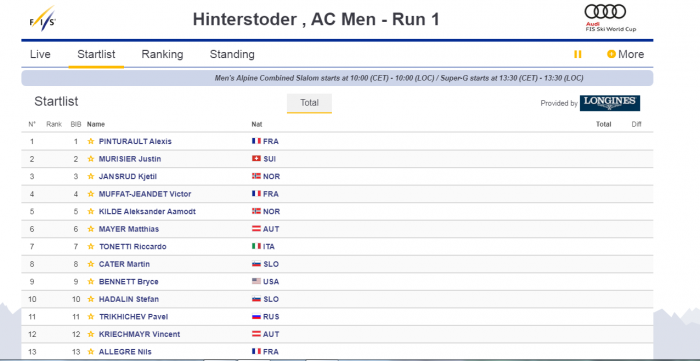Click the Audi FIS Ski World Cup logo

click(610, 18)
